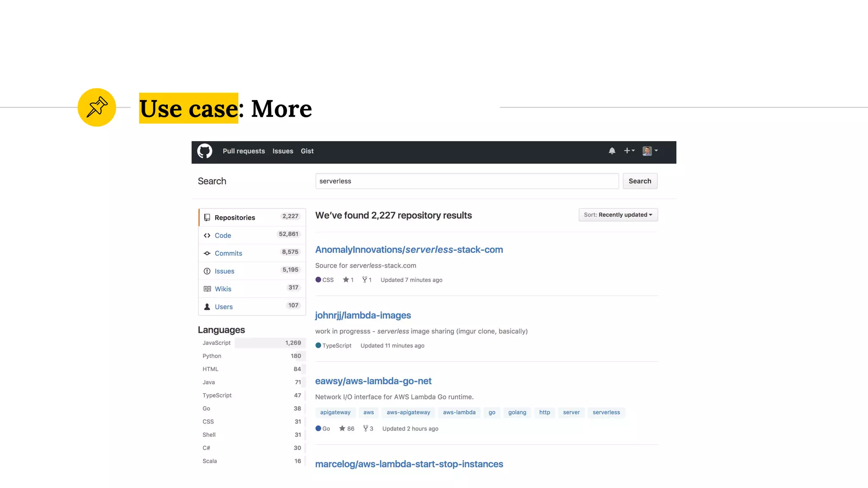Switch to Users search results
Image resolution: width=868 pixels, height=488 pixels.
point(252,306)
